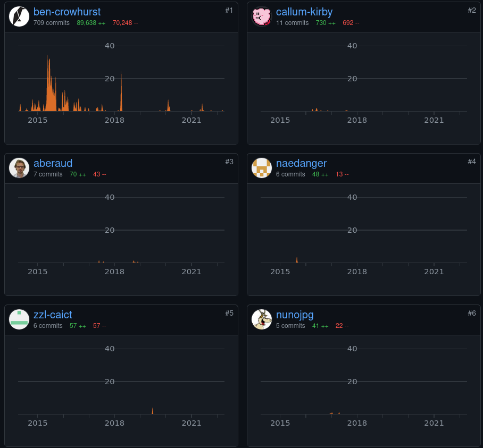Click aberaud's 43 -- deletions
Screen dimensions: 483x448
click(99, 174)
